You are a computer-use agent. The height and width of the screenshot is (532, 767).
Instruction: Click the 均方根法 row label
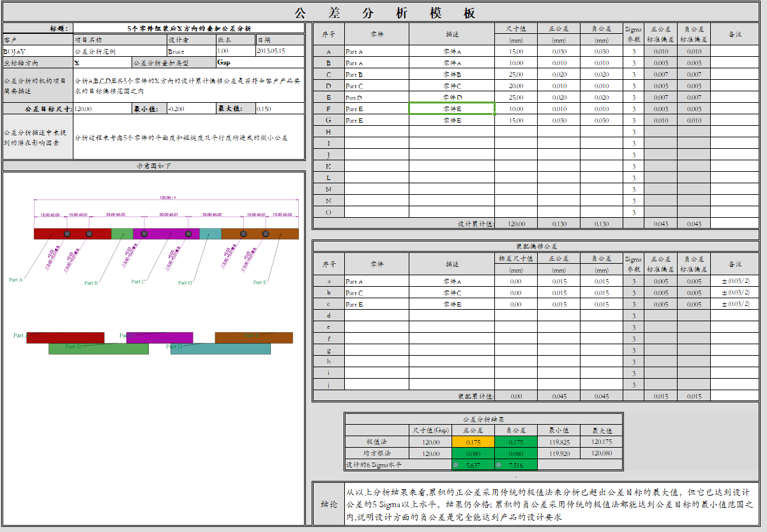pyautogui.click(x=376, y=453)
